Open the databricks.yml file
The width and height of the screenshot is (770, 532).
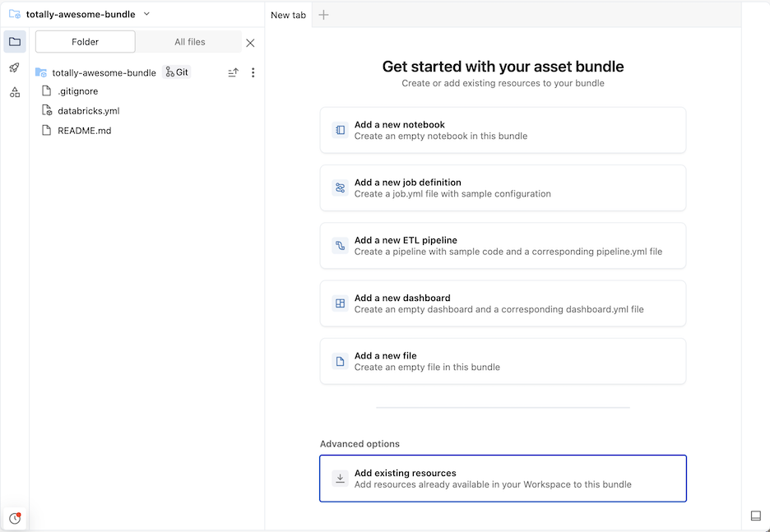coord(88,110)
